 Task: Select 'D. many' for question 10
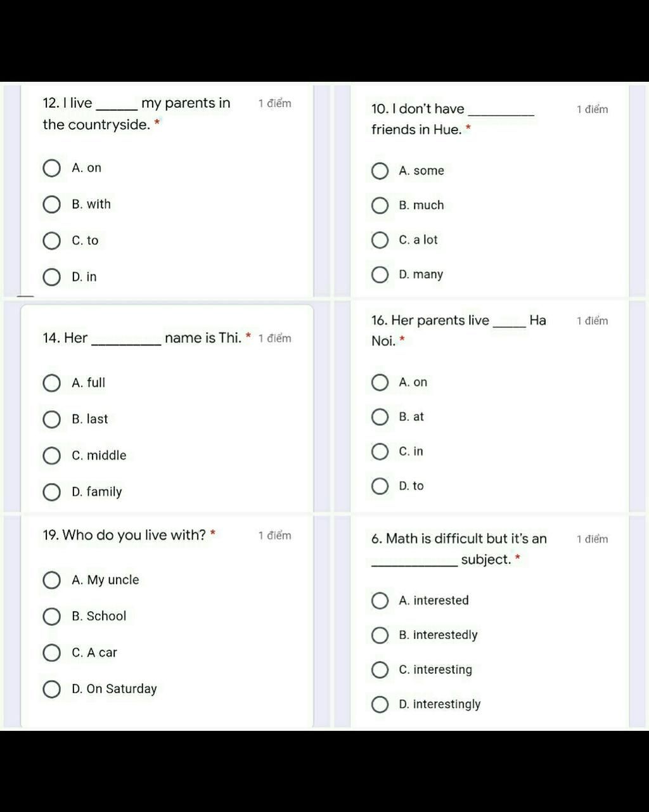pos(380,274)
